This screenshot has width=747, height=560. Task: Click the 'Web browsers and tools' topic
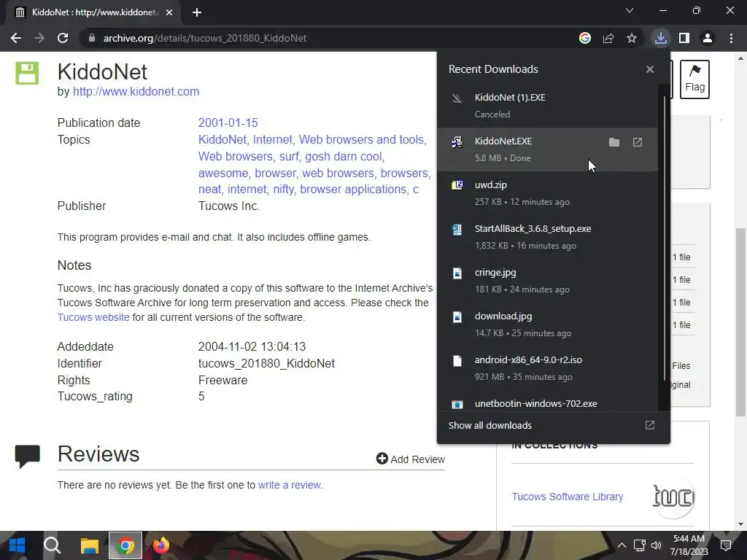pos(361,139)
